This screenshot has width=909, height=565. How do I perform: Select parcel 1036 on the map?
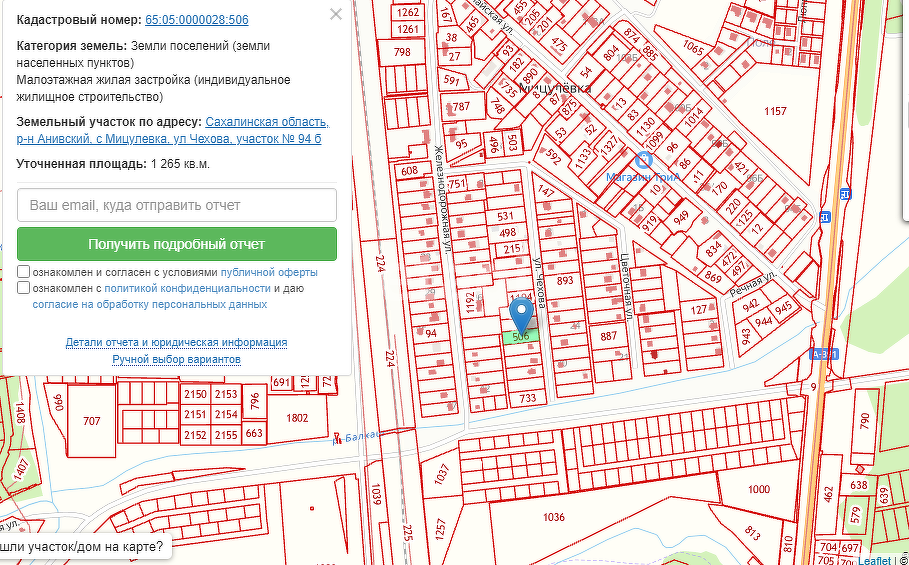[x=553, y=517]
